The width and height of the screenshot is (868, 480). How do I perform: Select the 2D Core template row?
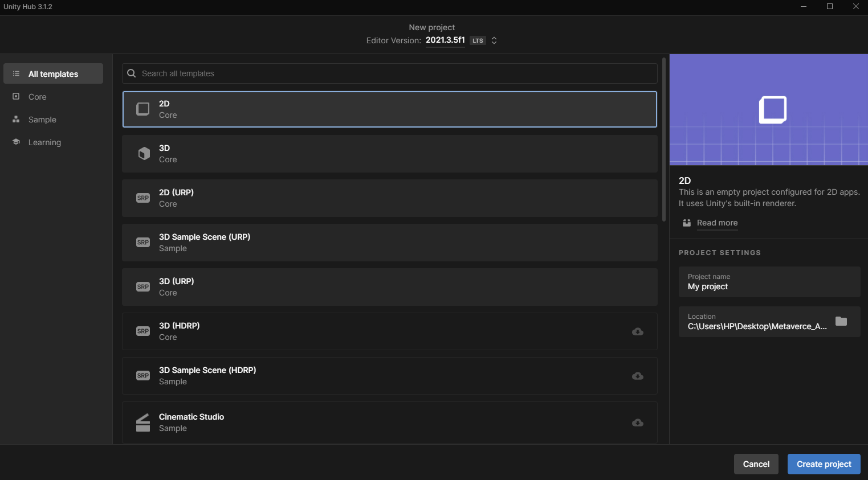coord(390,109)
